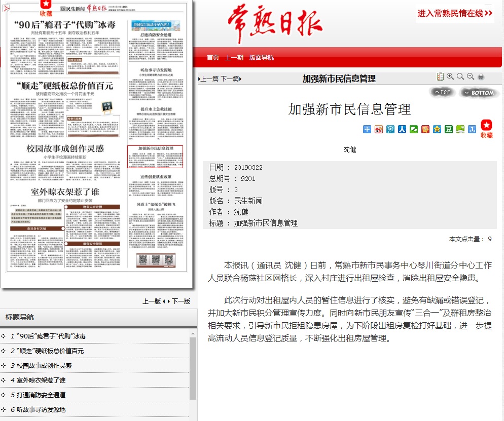Select 打通消防安全通道 article on newspaper page
Image resolution: width=504 pixels, height=421 pixels.
[156, 46]
